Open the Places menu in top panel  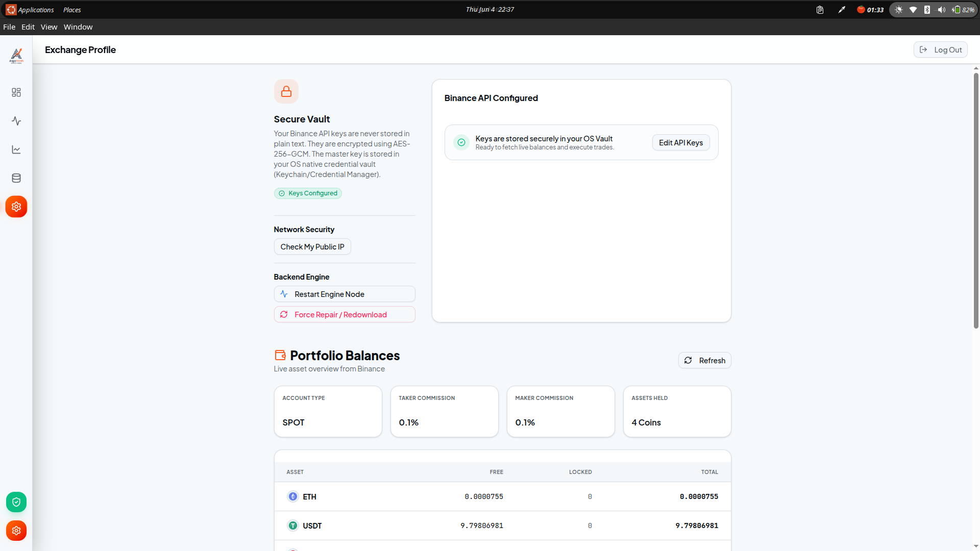click(x=72, y=10)
